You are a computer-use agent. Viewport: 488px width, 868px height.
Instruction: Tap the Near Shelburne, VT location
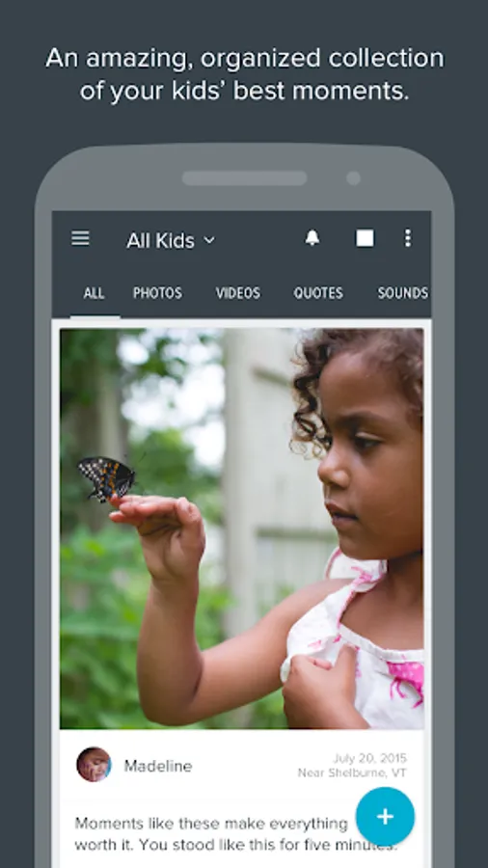coord(352,773)
